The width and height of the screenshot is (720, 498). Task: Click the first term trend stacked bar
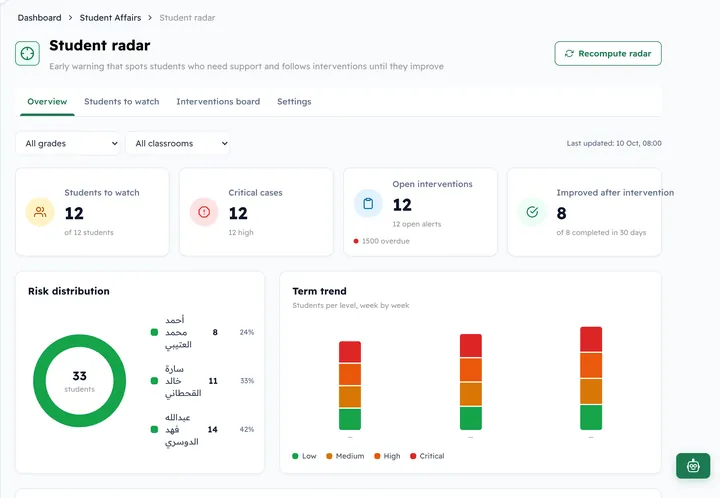click(x=350, y=386)
